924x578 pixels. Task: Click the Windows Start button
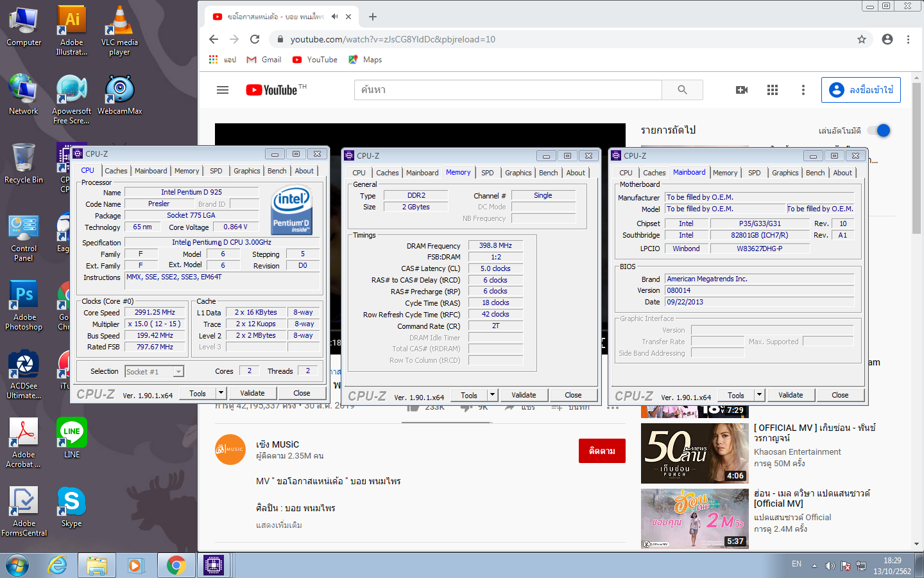click(17, 565)
